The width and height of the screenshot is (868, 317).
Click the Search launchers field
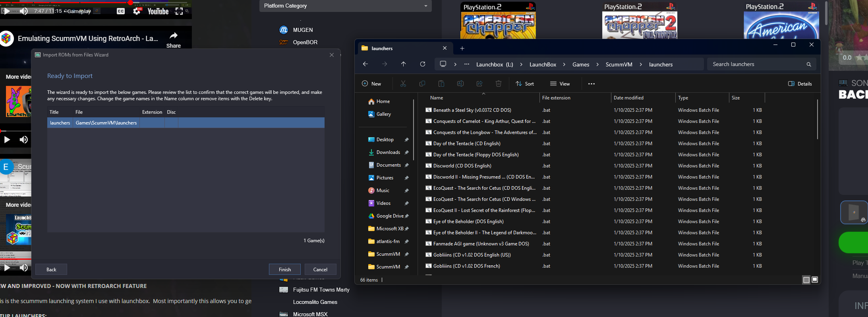[x=762, y=64]
